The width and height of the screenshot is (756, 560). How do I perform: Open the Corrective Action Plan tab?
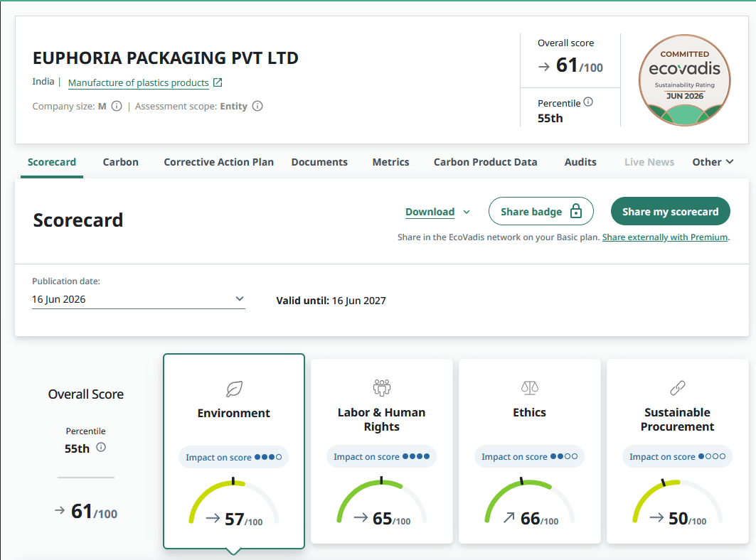pos(219,162)
